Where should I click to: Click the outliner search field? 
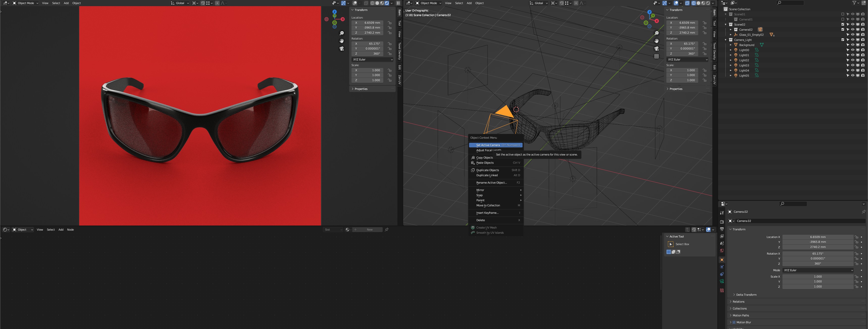coord(790,3)
